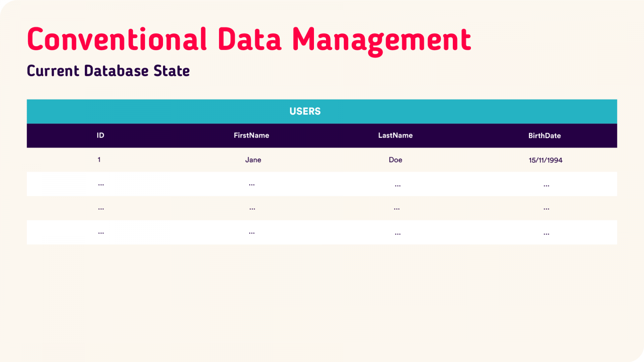Viewport: 644px width, 362px height.
Task: Select the "Current Database State" subtitle
Action: 108,71
